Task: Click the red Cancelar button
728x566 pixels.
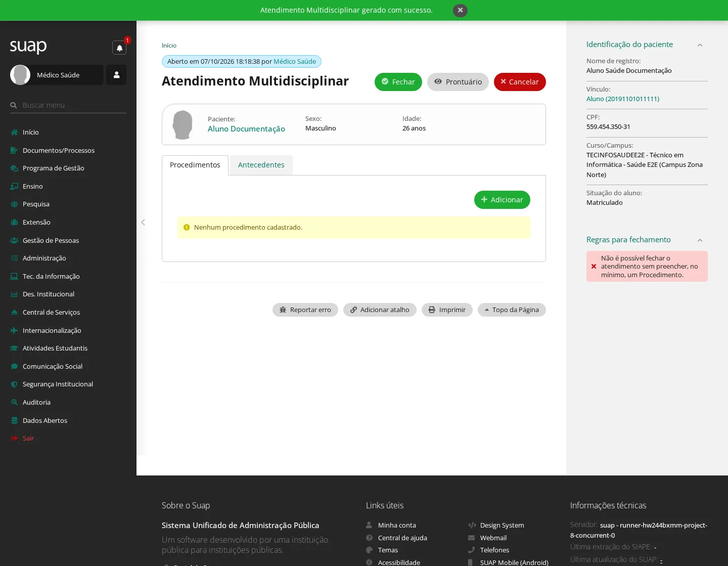Action: pos(520,82)
